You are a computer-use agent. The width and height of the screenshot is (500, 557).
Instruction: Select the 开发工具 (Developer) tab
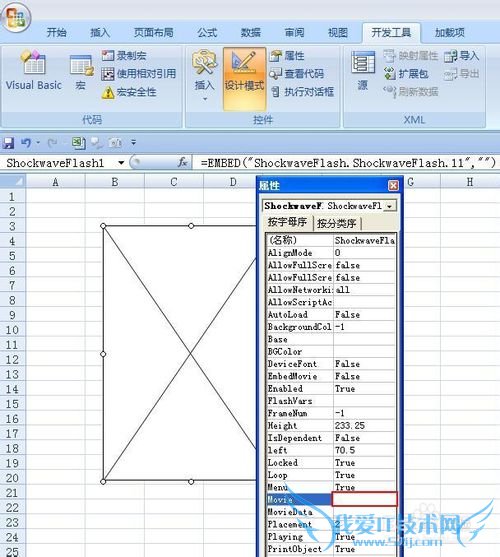391,33
